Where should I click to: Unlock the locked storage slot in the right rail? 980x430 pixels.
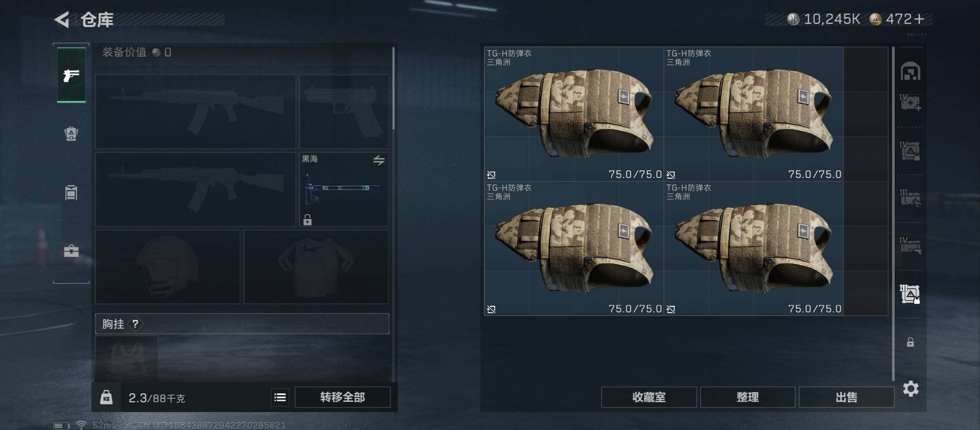910,342
